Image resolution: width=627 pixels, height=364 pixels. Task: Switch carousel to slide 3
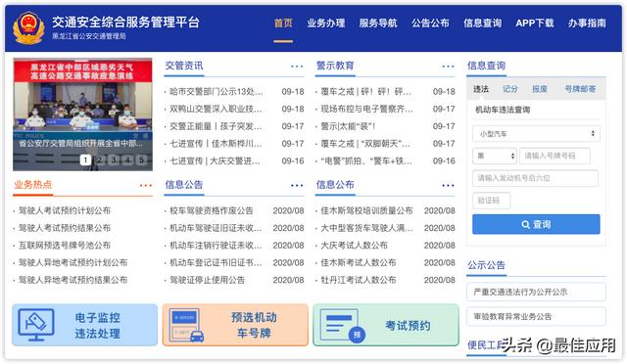114,159
